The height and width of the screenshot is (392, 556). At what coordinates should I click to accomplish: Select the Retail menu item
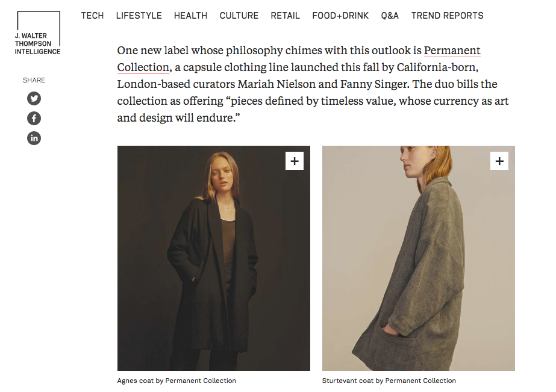coord(285,16)
